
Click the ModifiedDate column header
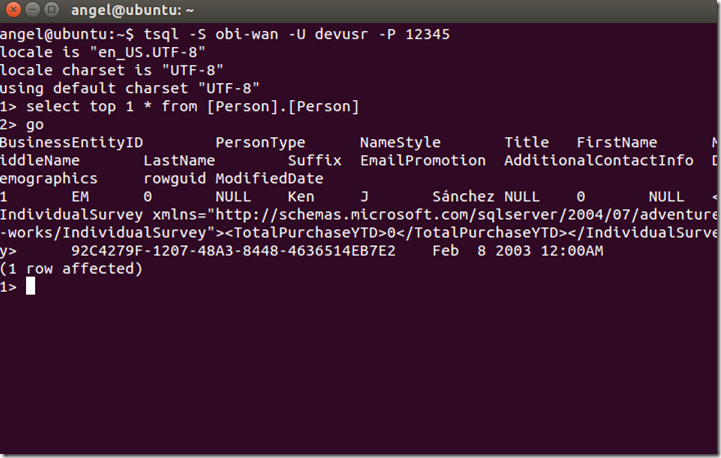[x=270, y=178]
